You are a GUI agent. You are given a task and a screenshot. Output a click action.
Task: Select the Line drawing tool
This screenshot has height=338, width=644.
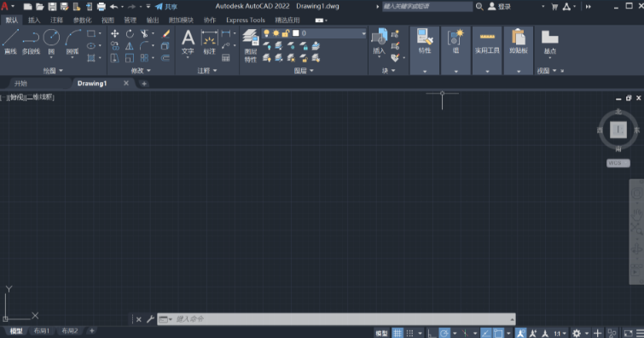11,42
